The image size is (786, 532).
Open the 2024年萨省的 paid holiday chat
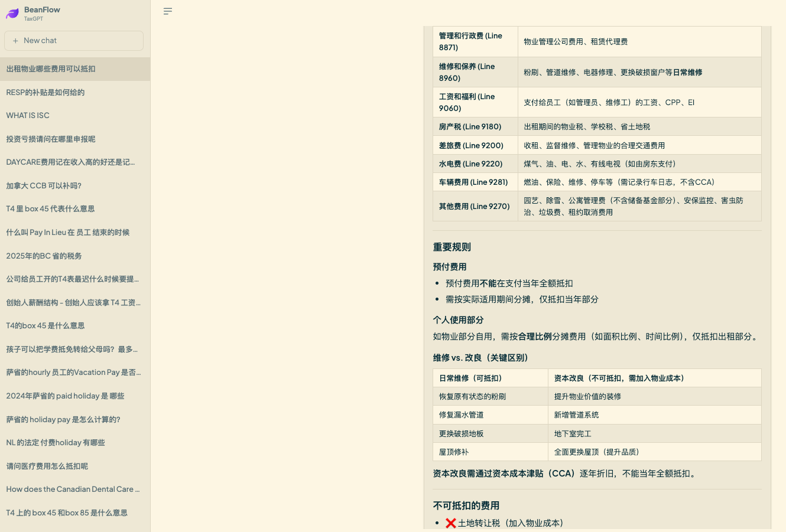click(x=65, y=396)
